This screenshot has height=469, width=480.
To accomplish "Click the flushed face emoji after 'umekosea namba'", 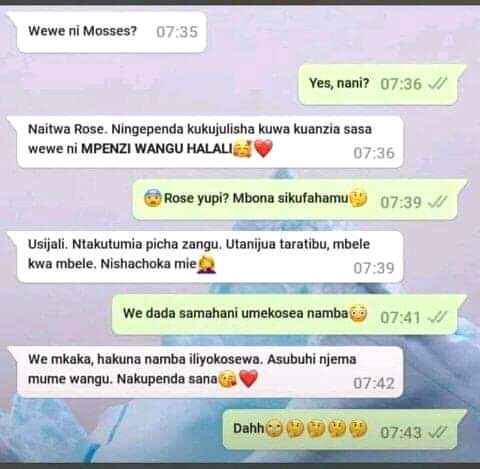I will pyautogui.click(x=358, y=314).
